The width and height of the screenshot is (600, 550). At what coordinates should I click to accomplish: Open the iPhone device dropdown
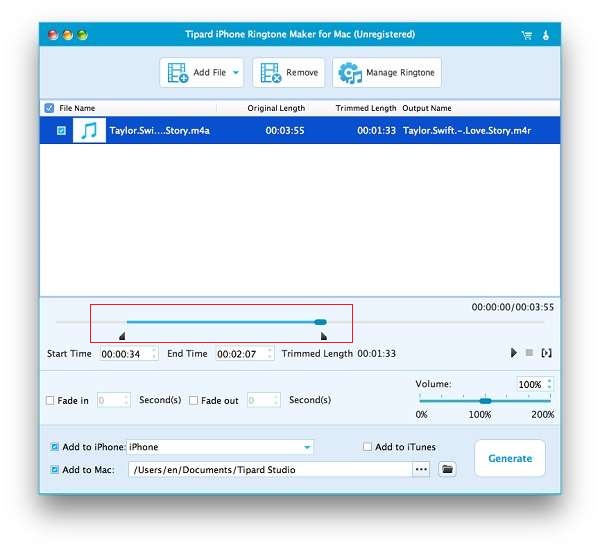pos(220,447)
